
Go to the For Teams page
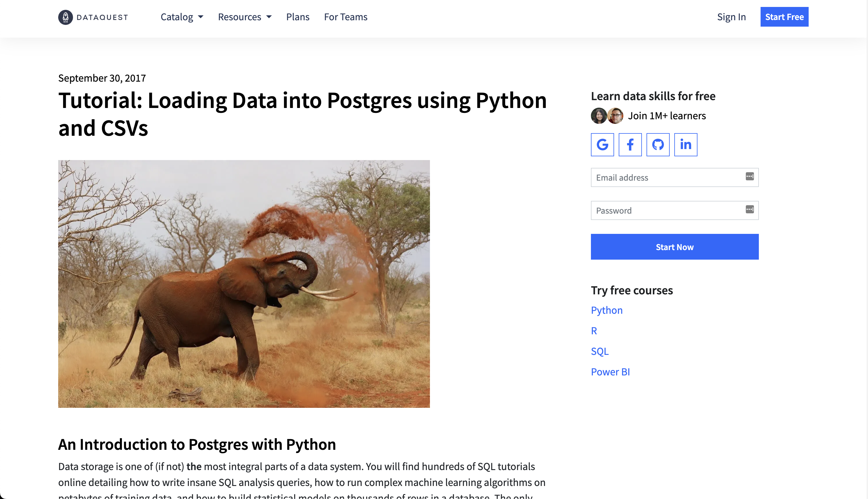click(x=346, y=17)
